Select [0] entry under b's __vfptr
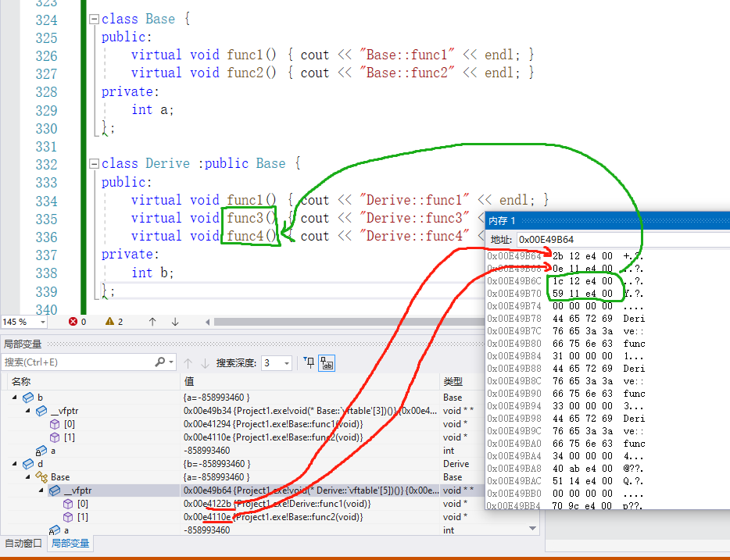The height and width of the screenshot is (560, 730). tap(69, 424)
